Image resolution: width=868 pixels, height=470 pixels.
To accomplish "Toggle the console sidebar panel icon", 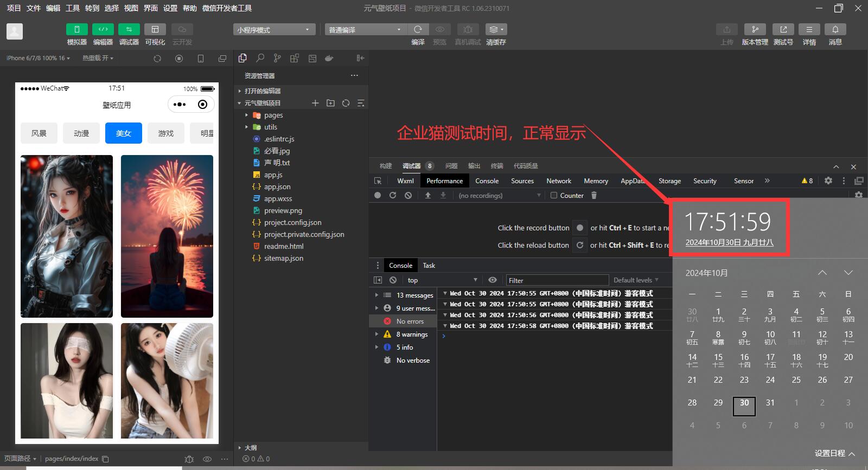I will tap(378, 280).
